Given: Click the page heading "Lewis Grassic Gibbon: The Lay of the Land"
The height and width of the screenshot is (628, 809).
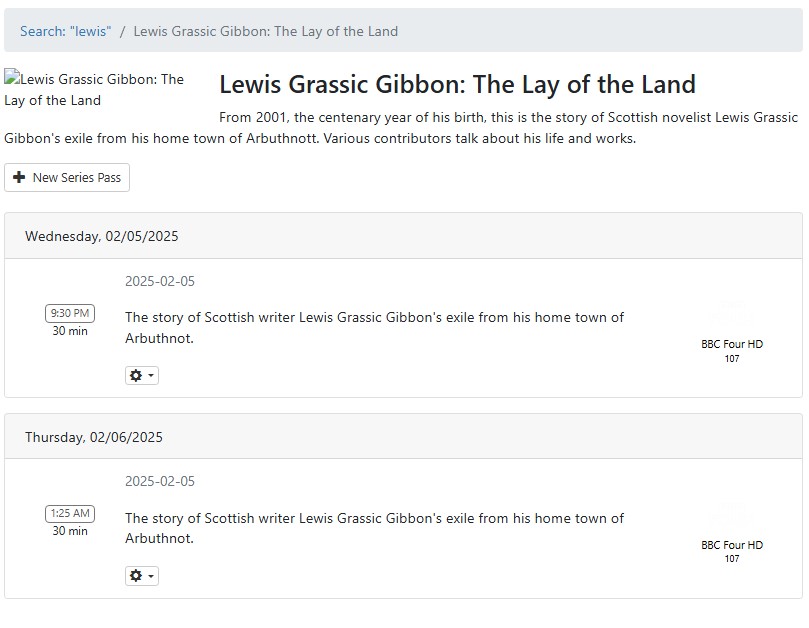Looking at the screenshot, I should click(457, 84).
